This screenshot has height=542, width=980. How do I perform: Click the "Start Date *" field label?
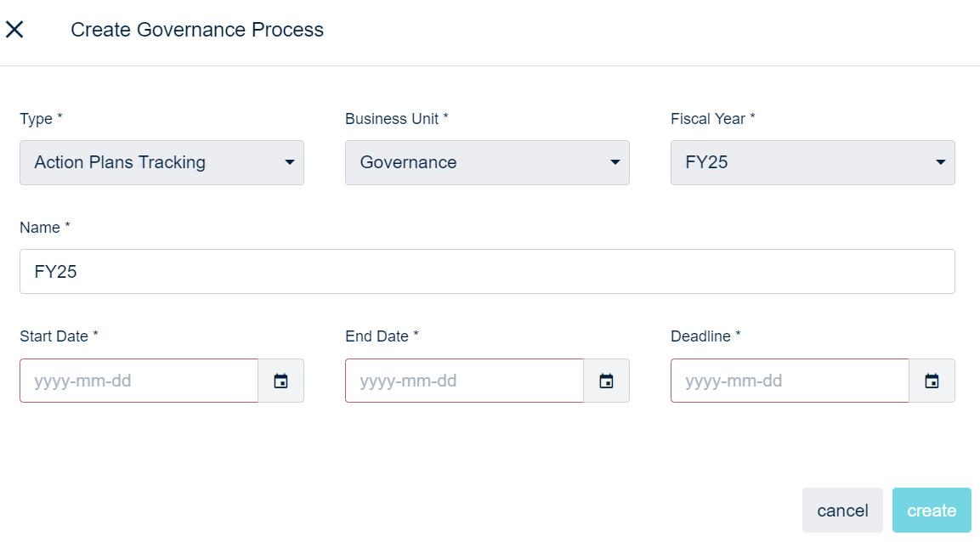pyautogui.click(x=59, y=336)
